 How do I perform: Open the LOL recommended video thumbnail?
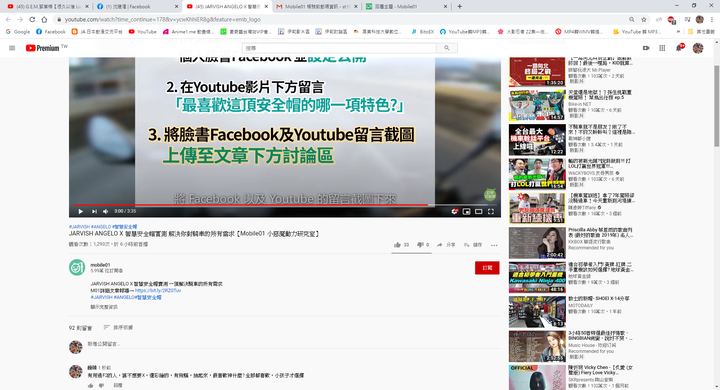(537, 174)
